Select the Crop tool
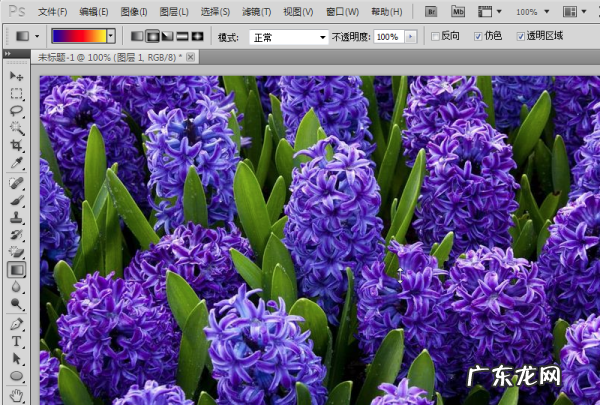 click(17, 145)
